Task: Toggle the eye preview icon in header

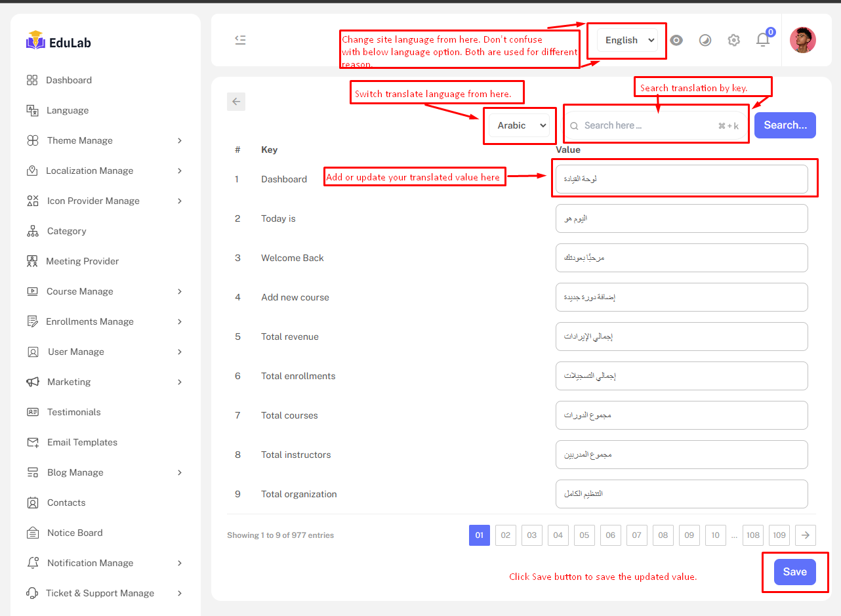Action: coord(676,40)
